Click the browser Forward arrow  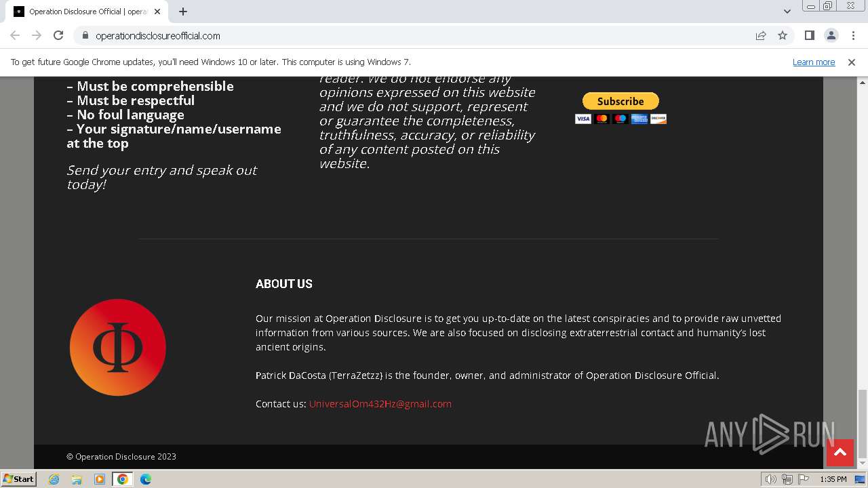point(37,35)
